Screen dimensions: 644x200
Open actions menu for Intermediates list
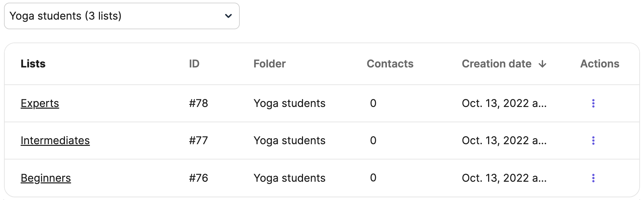[x=593, y=141]
